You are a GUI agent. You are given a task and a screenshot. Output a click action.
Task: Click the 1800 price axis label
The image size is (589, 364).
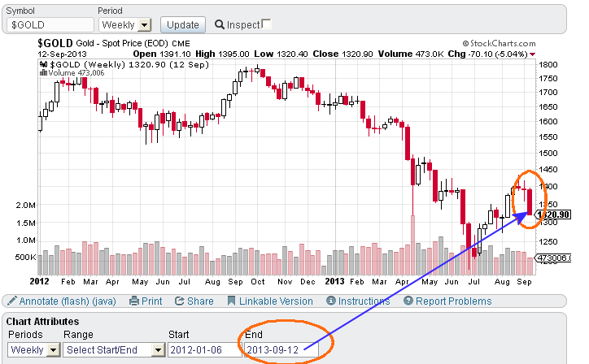(x=548, y=64)
